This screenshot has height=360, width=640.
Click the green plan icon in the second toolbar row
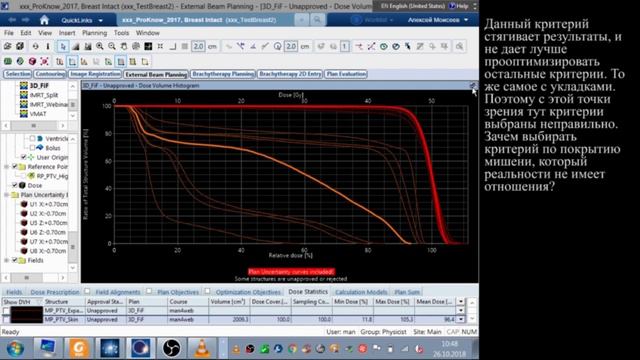point(8,62)
